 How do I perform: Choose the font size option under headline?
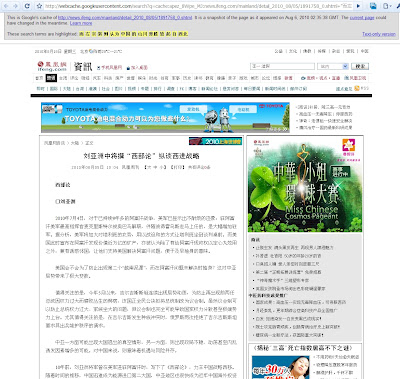tap(155, 167)
